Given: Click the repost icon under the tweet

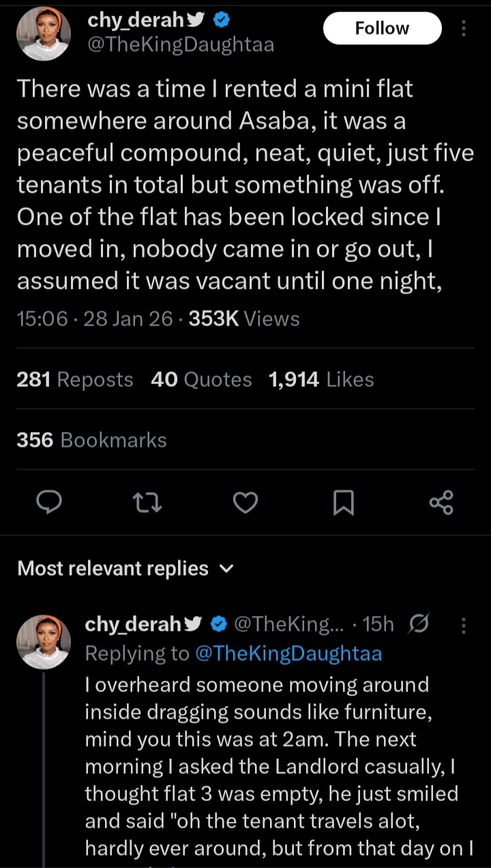Looking at the screenshot, I should [x=147, y=503].
